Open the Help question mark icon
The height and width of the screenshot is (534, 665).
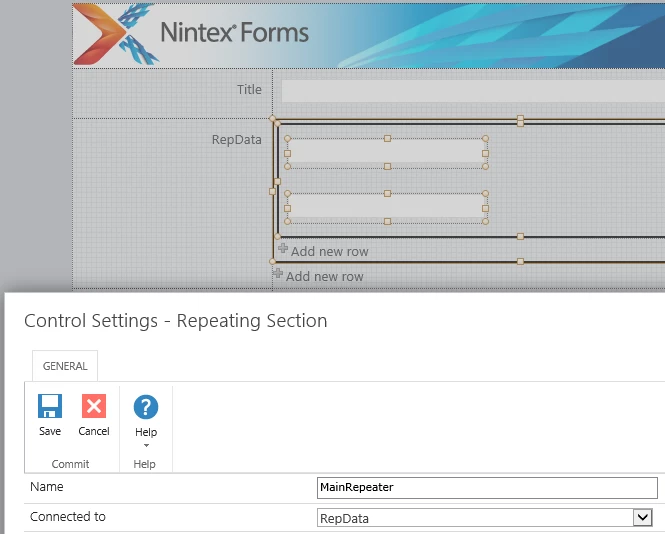tap(146, 407)
